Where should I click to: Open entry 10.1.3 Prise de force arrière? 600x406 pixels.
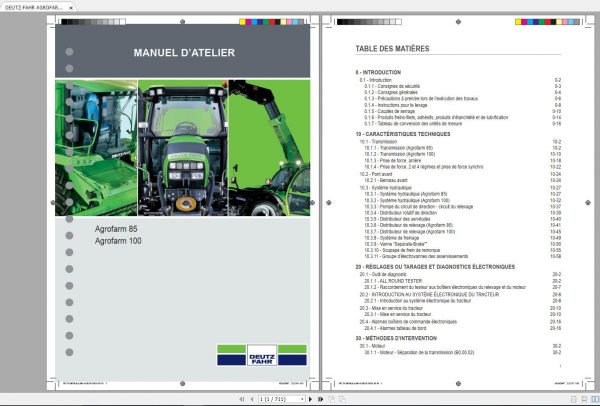393,160
